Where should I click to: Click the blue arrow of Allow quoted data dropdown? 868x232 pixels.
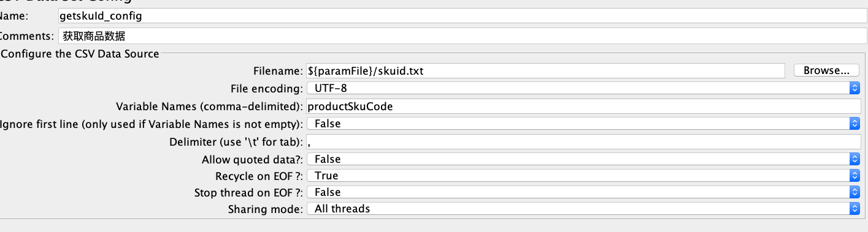click(x=854, y=159)
